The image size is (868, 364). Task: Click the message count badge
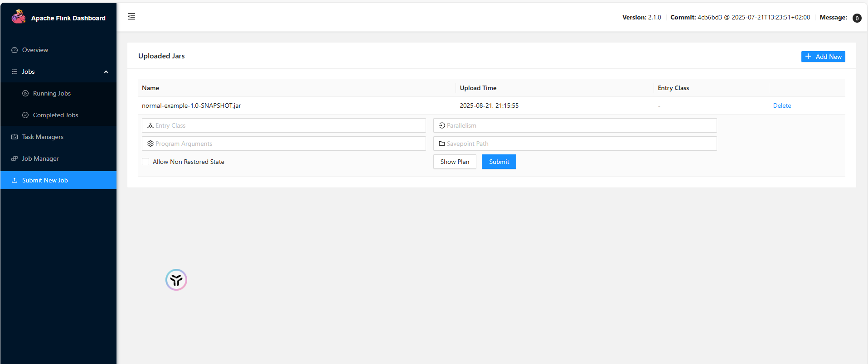point(857,18)
